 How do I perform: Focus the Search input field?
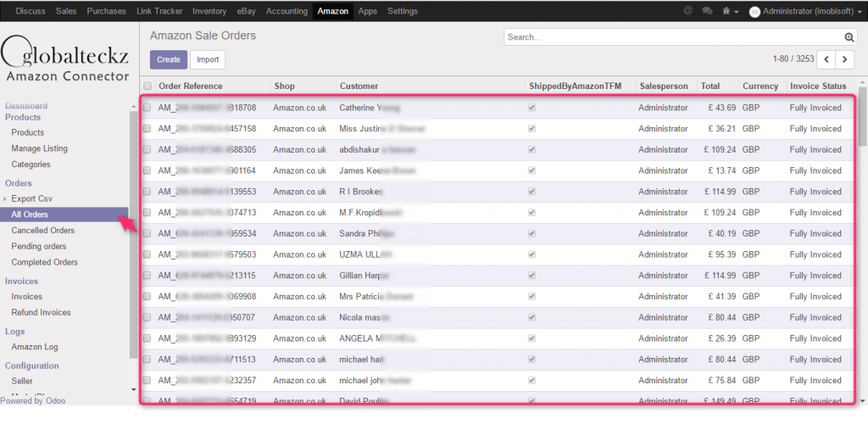click(674, 37)
